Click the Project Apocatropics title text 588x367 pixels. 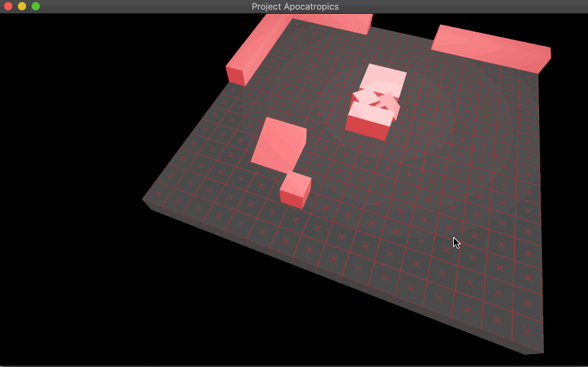click(x=294, y=6)
